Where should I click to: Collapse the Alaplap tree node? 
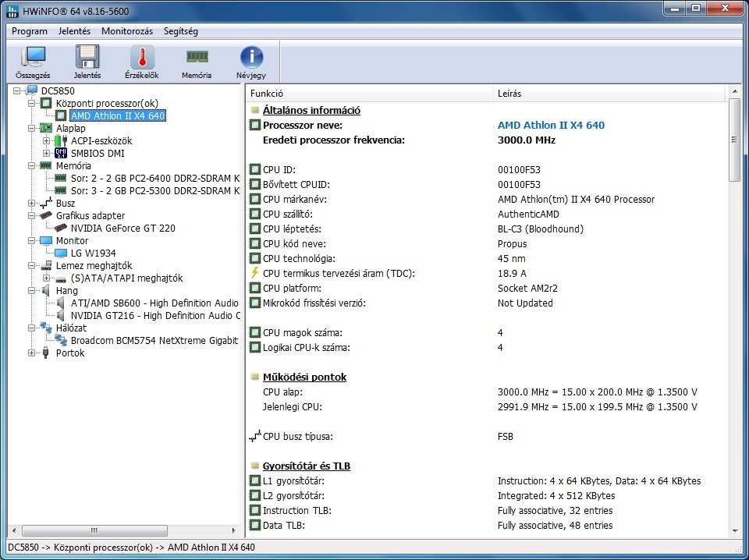coord(31,129)
